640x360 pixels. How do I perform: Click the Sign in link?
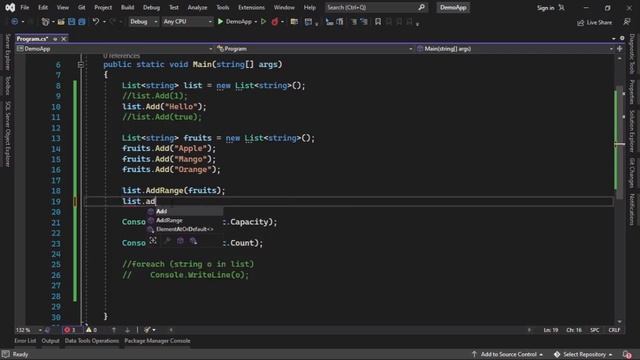coord(545,8)
